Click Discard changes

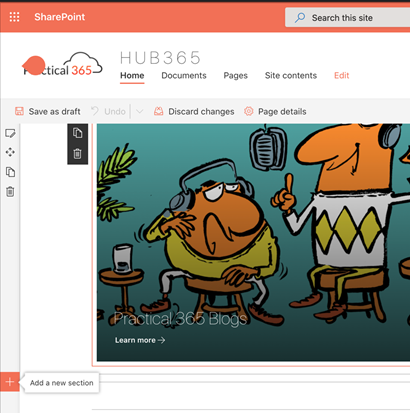tap(194, 111)
